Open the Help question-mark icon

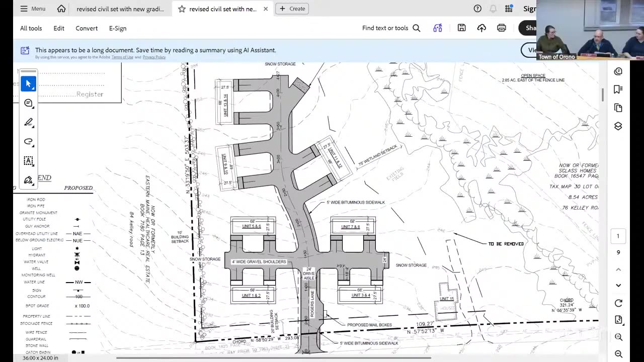tap(477, 9)
